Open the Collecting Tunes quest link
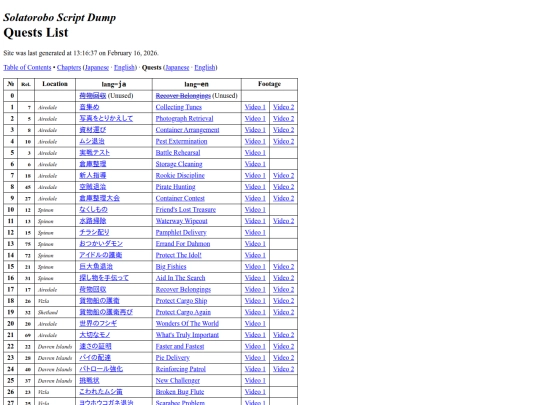 coord(179,107)
